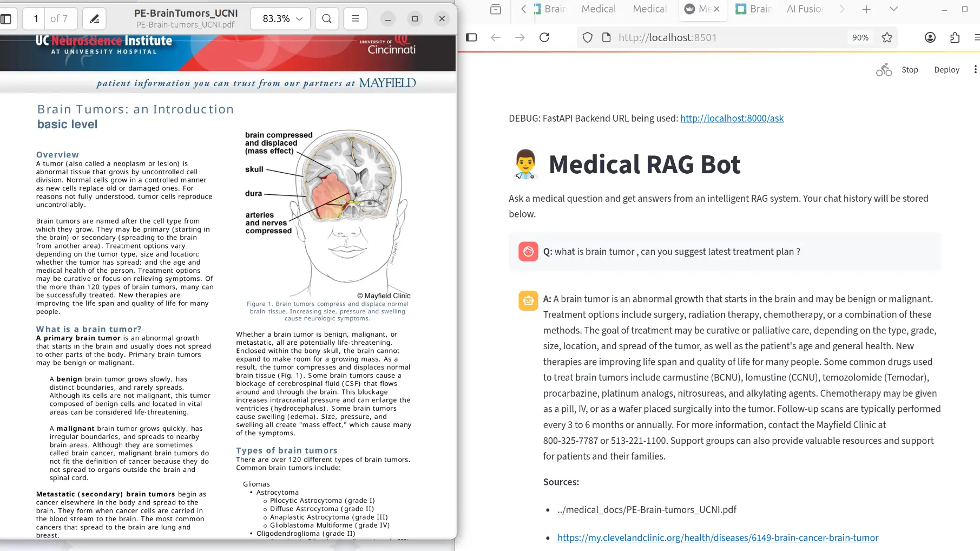The width and height of the screenshot is (980, 551).
Task: Open the tracking protection shield
Action: coord(588,37)
